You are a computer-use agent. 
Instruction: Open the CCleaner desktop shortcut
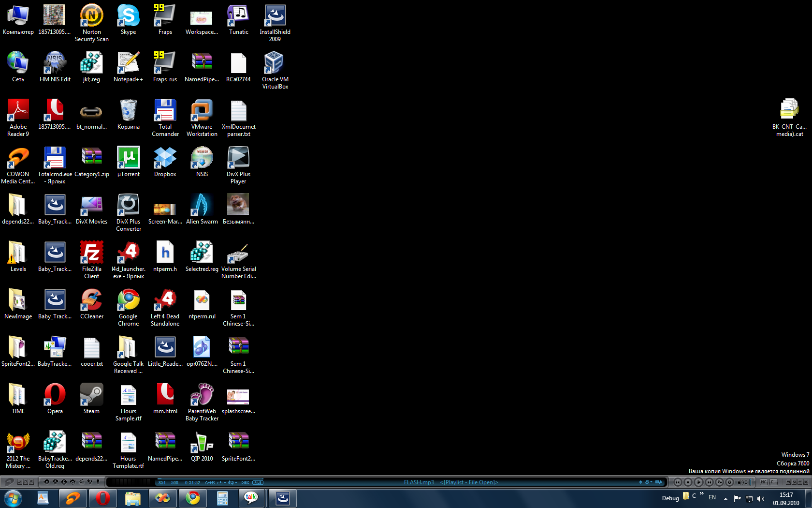(x=91, y=301)
